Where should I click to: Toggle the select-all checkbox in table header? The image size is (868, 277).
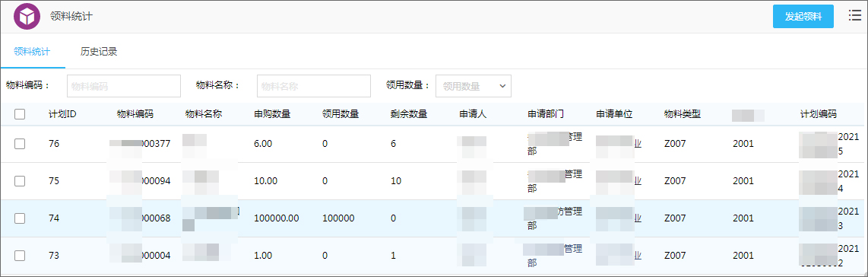(x=20, y=114)
